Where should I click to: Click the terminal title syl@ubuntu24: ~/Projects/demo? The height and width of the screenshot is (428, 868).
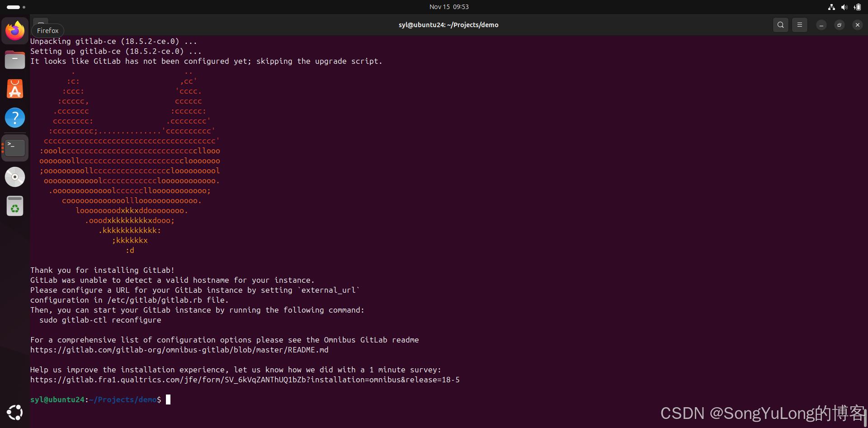[x=448, y=25]
